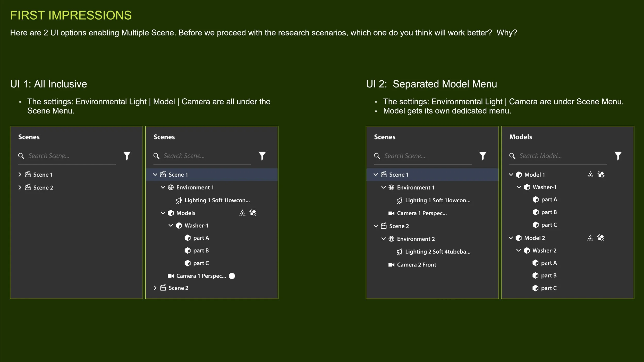Toggle the white circle next to Camera 1 Perspec

(x=232, y=276)
